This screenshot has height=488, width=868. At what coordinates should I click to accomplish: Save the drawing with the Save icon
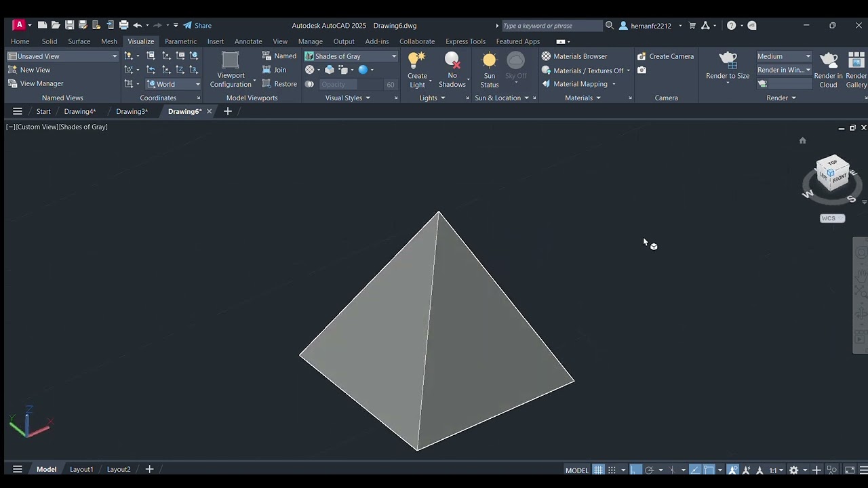69,25
